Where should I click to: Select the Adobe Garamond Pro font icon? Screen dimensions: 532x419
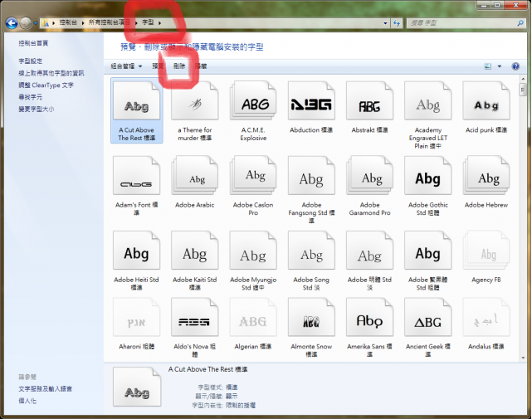[370, 175]
